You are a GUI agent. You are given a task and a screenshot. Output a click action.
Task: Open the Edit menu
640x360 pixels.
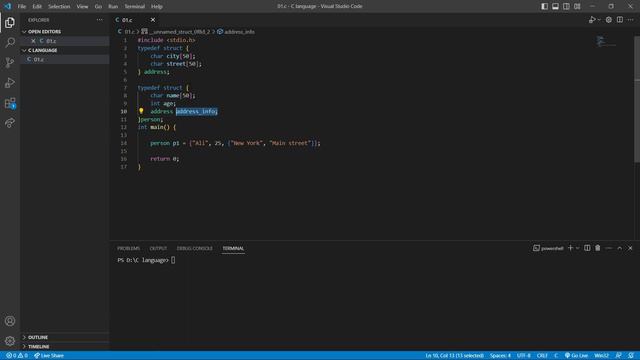click(x=37, y=6)
